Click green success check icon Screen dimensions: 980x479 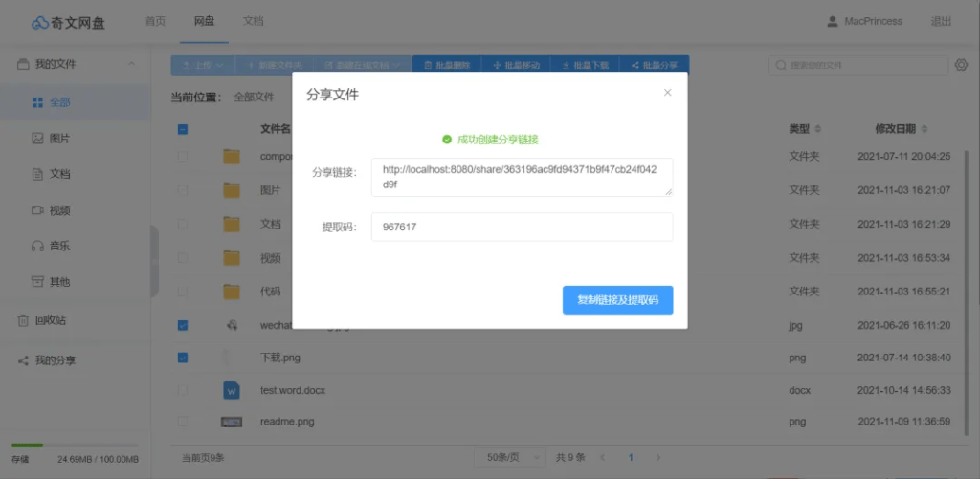tap(446, 140)
